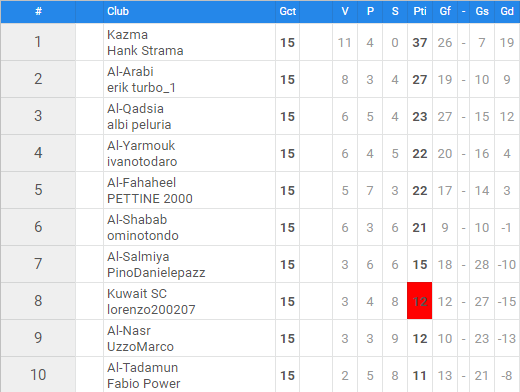Image resolution: width=520 pixels, height=392 pixels.
Task: Open PinoDanielepazz manager profile
Action: tap(156, 273)
